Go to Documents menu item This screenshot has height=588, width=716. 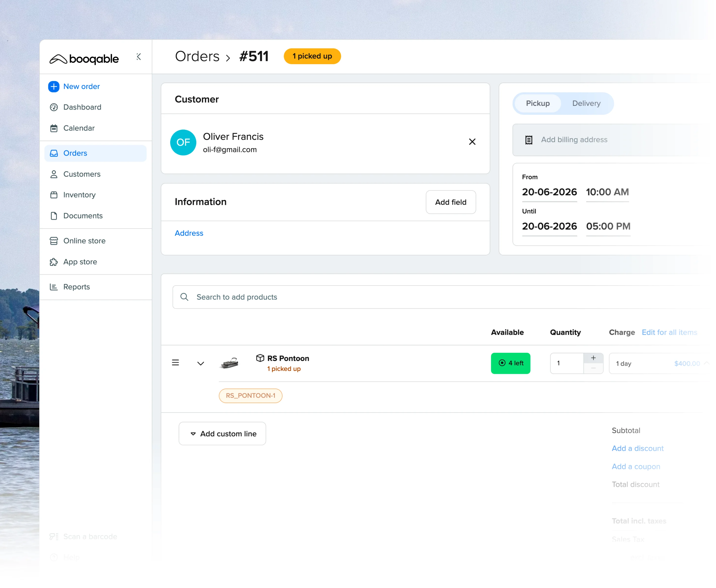83,216
